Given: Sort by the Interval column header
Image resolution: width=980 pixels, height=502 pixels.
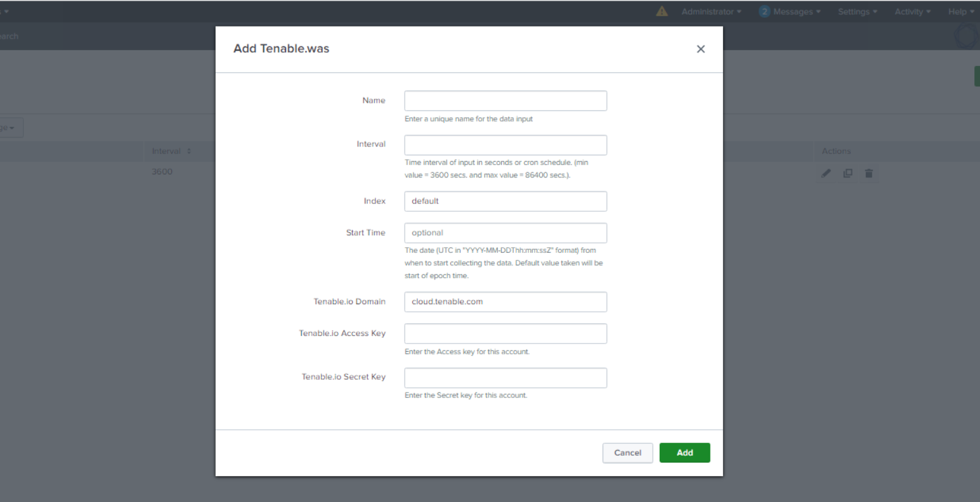Looking at the screenshot, I should (171, 151).
